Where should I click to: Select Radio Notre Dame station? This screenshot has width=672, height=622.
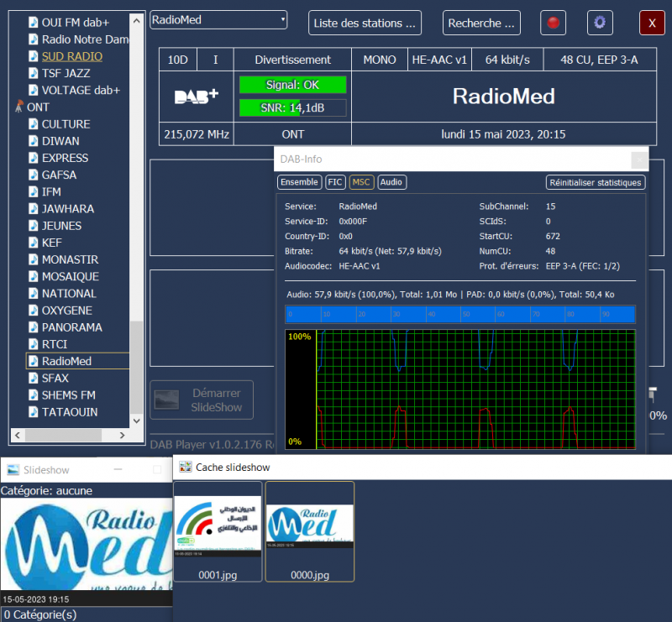(x=86, y=39)
